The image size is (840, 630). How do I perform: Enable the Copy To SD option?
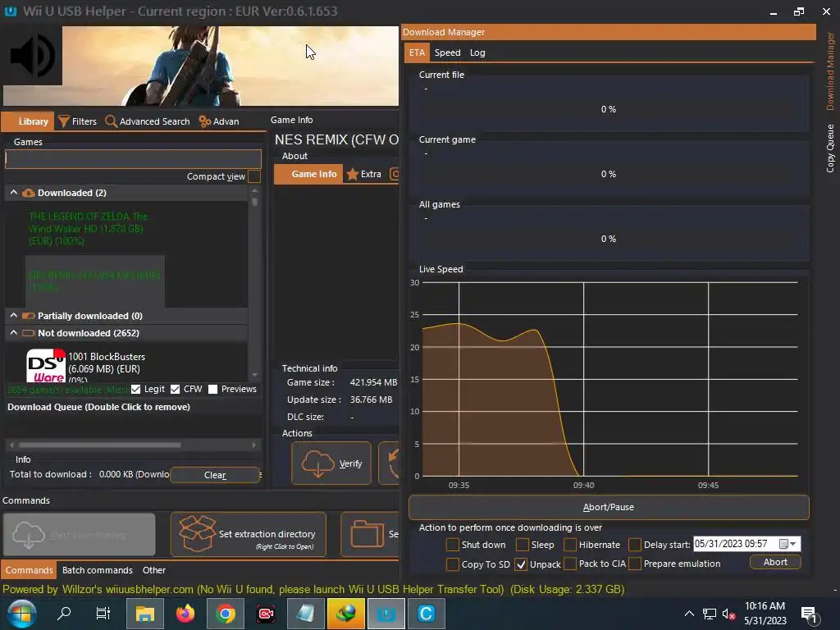pos(453,564)
